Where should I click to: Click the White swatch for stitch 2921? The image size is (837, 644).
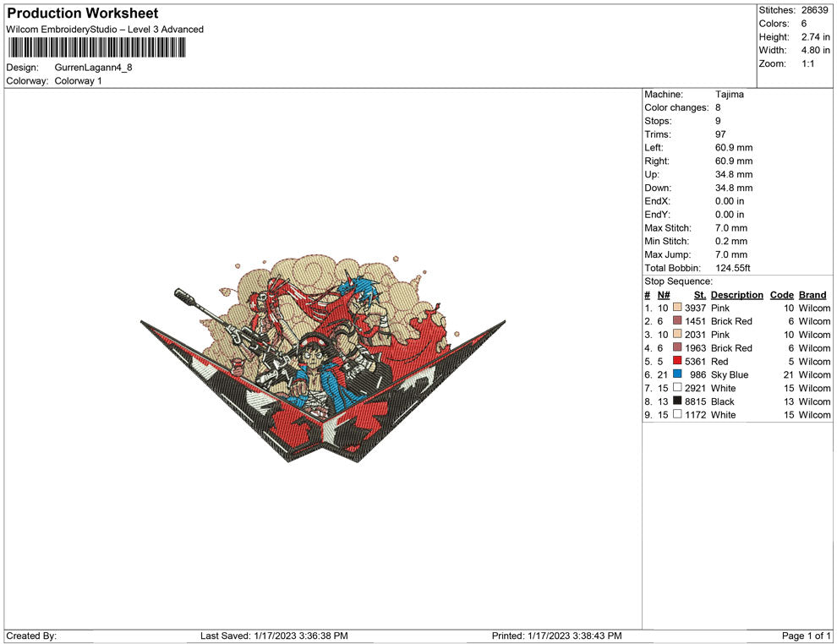point(677,387)
